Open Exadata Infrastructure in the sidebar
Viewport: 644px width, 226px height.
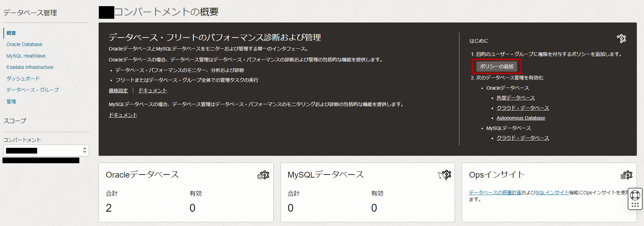coord(30,67)
